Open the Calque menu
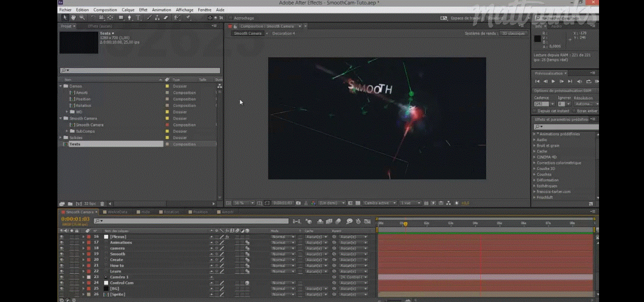Screen dimensions: 644x302 point(128,10)
